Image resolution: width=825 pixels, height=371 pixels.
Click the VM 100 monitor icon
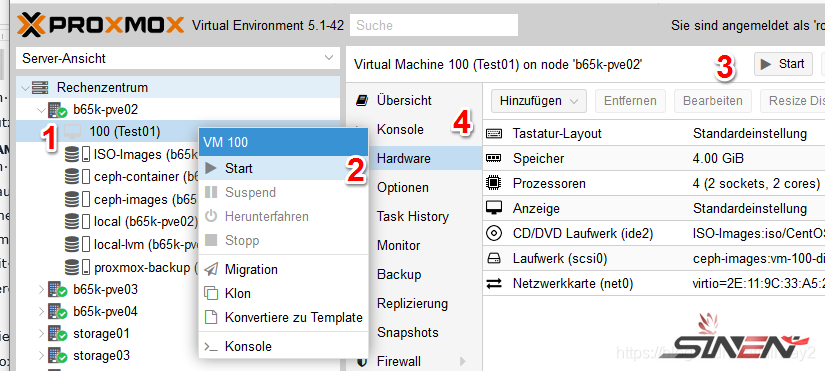click(x=73, y=132)
